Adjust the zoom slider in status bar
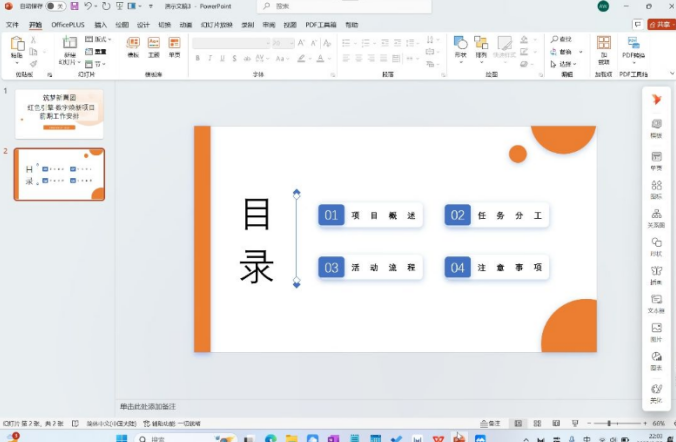Screen dimensions: 676x442 [x=609, y=423]
